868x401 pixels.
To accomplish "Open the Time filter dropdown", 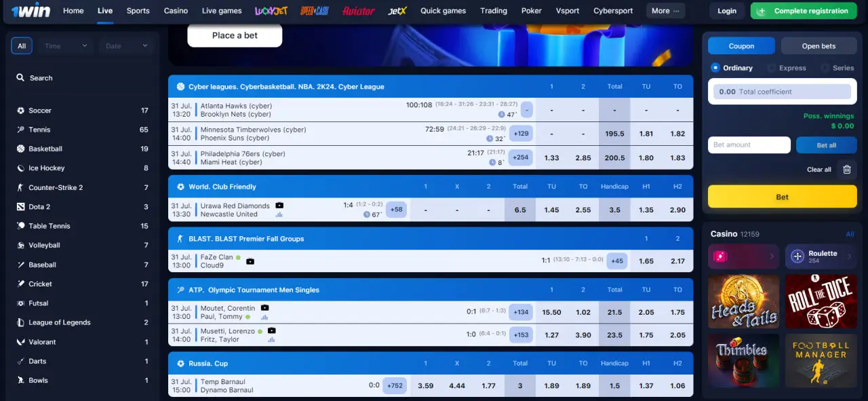I will pyautogui.click(x=64, y=45).
